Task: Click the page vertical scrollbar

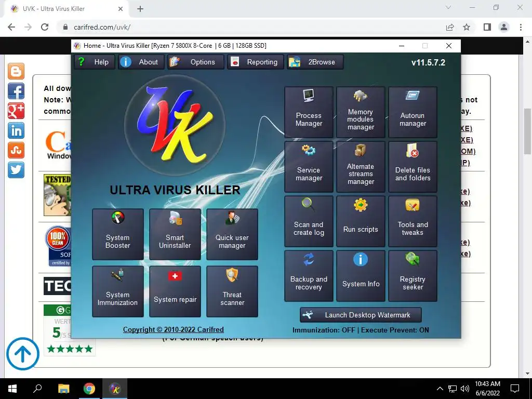Action: pos(527,131)
